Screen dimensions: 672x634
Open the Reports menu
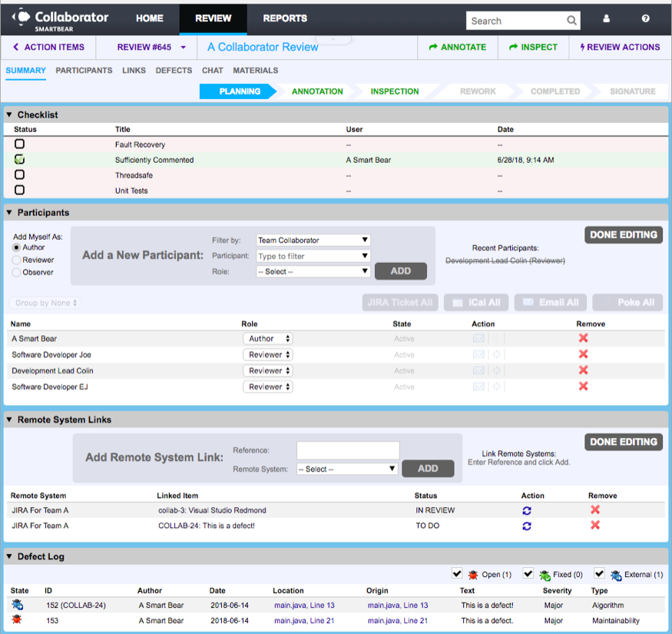[285, 18]
